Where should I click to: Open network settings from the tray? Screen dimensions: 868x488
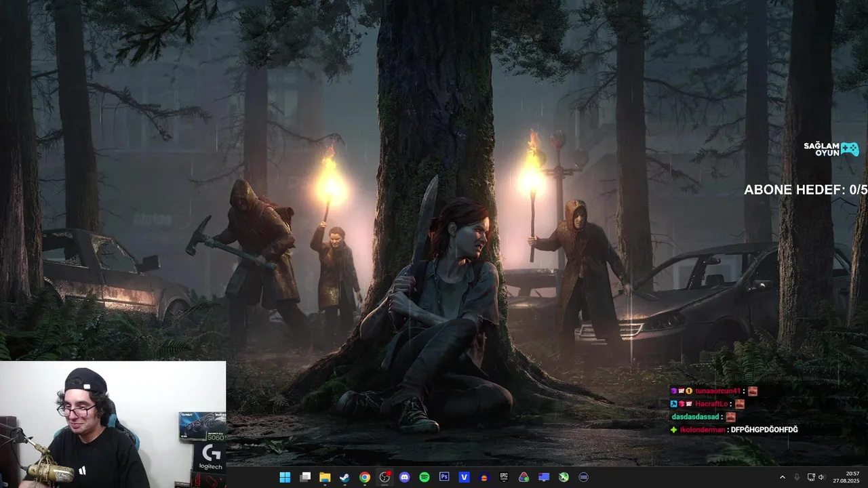(x=811, y=477)
